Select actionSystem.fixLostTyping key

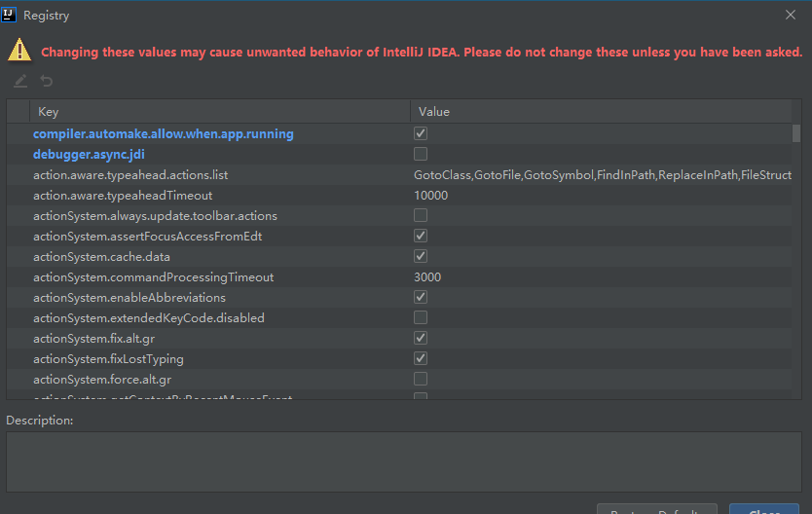click(108, 358)
